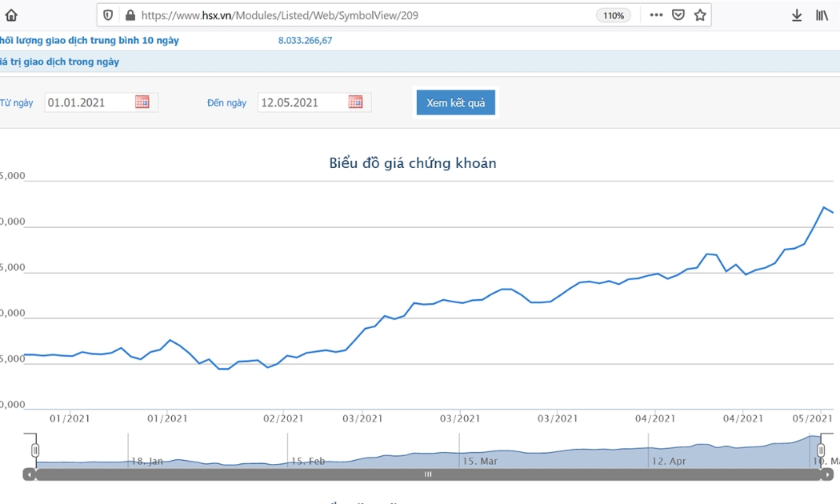Click the chart title Biểu đồ giá chứng khoán
The width and height of the screenshot is (840, 504).
[413, 163]
